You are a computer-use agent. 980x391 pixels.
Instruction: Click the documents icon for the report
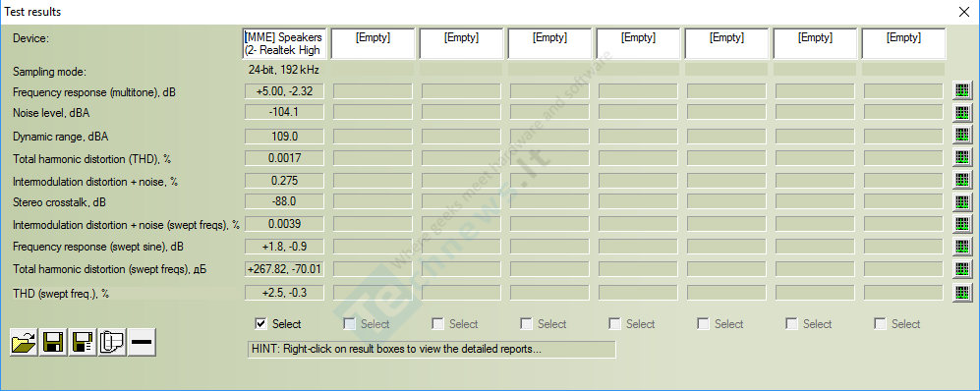[x=112, y=342]
